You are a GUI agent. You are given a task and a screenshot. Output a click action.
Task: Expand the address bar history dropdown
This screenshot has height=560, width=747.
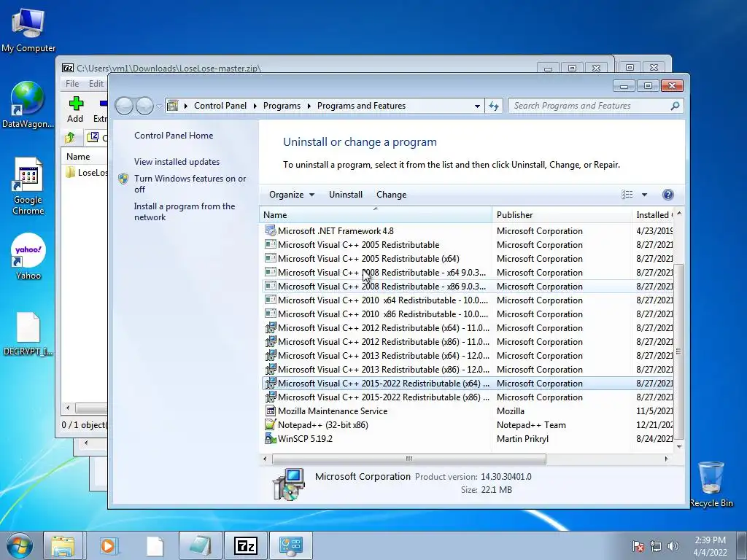[477, 106]
